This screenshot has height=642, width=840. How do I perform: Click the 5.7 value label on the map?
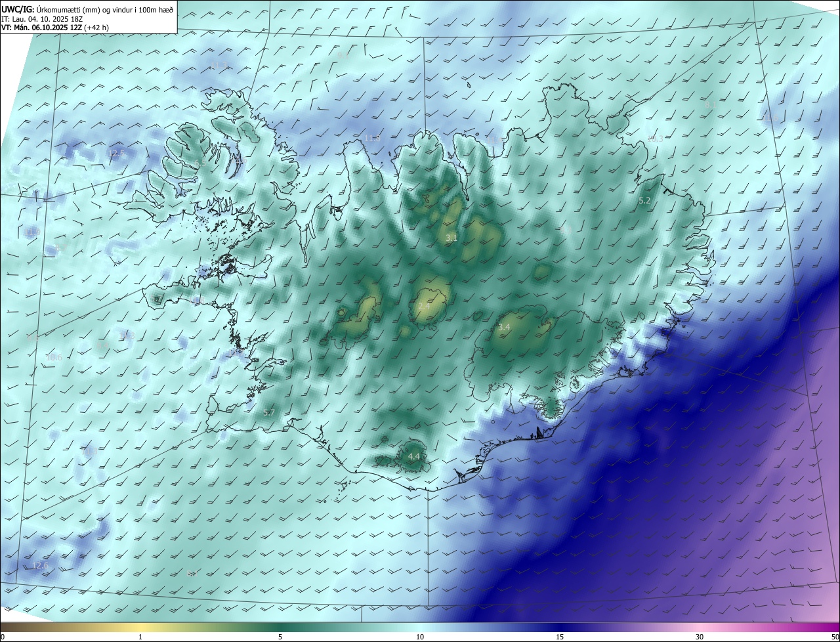point(268,412)
